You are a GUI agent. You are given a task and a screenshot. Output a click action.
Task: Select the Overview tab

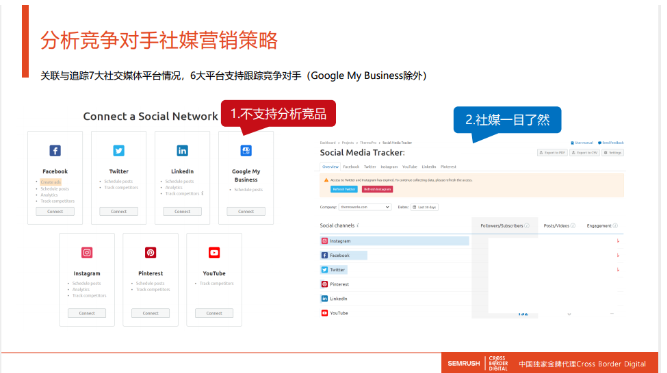pos(330,167)
